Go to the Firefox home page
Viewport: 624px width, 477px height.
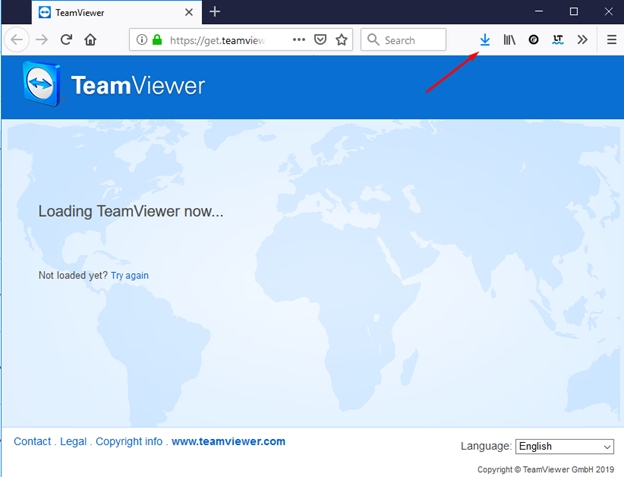pos(90,40)
